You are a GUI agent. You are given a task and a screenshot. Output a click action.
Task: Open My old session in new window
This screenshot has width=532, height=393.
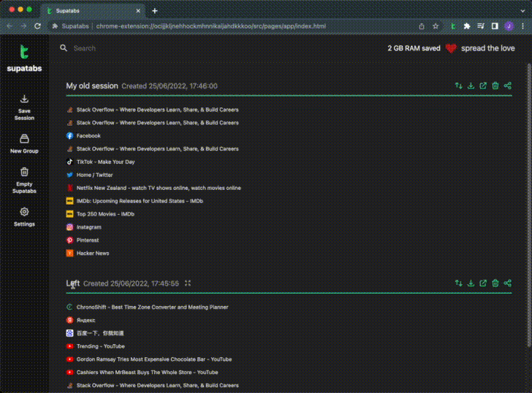(483, 85)
